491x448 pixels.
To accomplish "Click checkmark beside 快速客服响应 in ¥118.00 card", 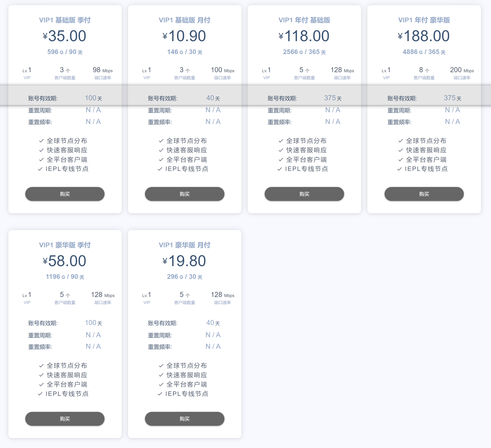I will 281,150.
